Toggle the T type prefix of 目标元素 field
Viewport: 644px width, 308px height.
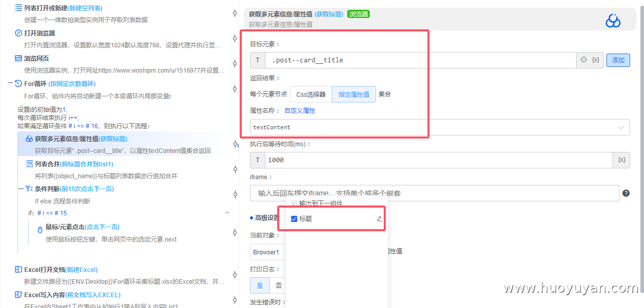pos(258,60)
